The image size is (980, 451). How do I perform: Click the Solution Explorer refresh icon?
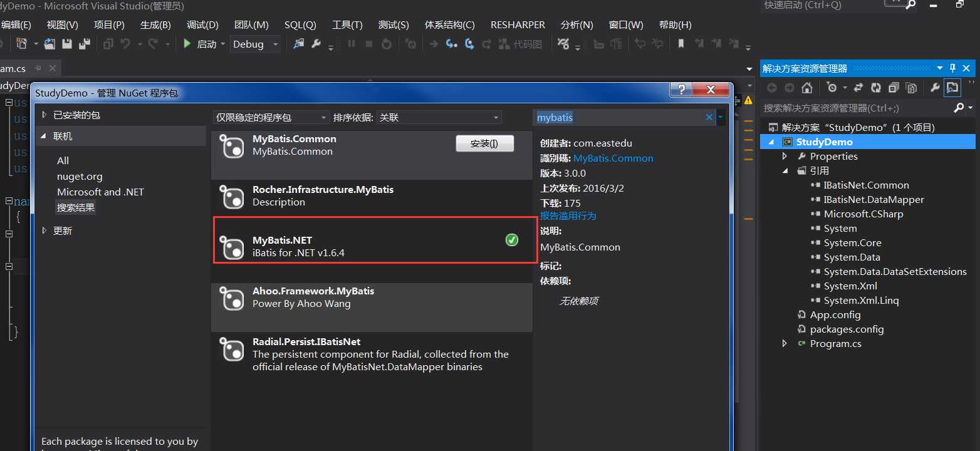pyautogui.click(x=876, y=88)
